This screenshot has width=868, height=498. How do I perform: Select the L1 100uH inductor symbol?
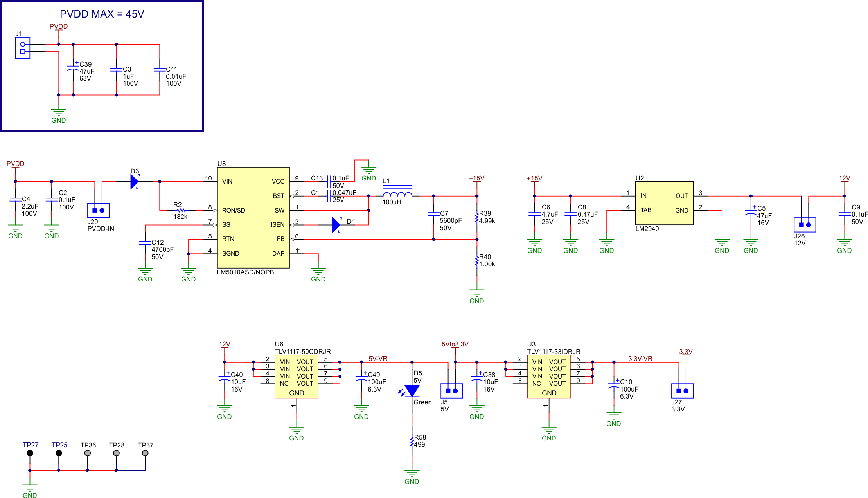pos(397,192)
